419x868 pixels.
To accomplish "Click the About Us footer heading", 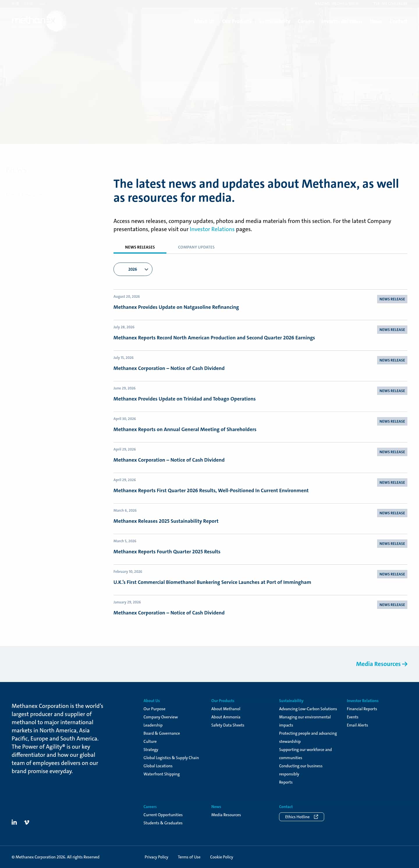I will 152,701.
